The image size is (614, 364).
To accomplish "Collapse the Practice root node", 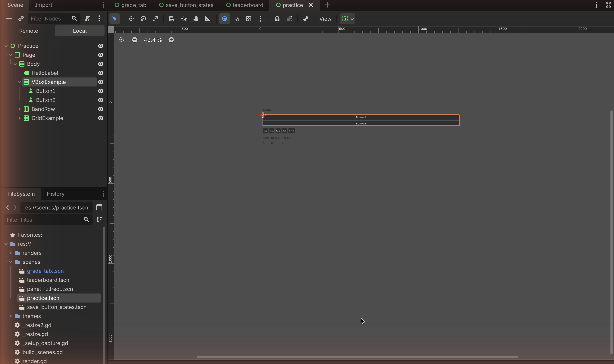I will point(6,46).
